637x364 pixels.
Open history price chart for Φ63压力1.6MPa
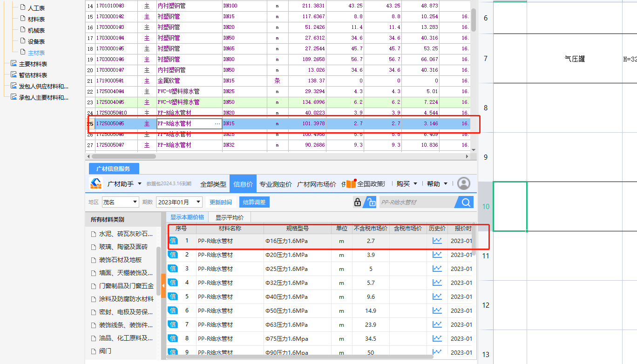coord(437,324)
